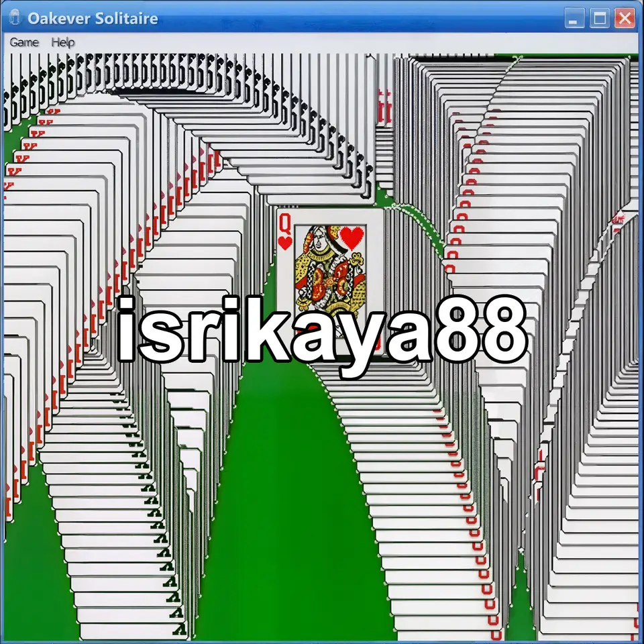Close the Oakever Solitaire window
The image size is (644, 644).
point(625,19)
